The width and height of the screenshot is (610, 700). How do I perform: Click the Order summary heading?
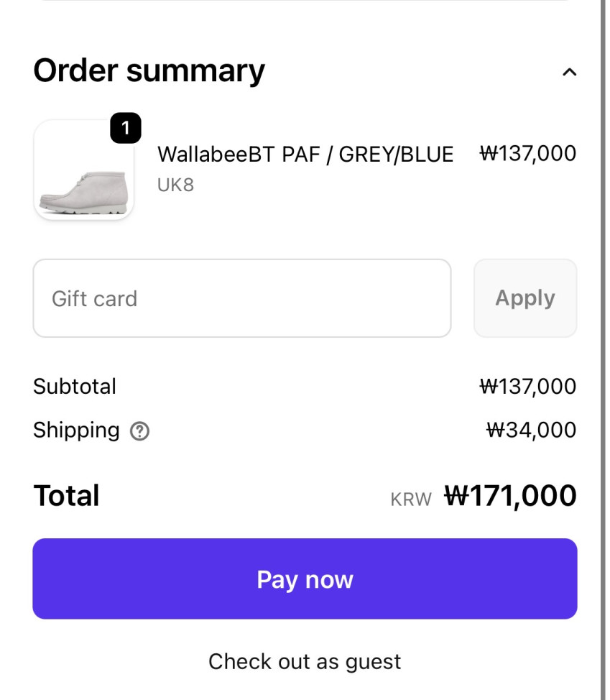click(149, 70)
